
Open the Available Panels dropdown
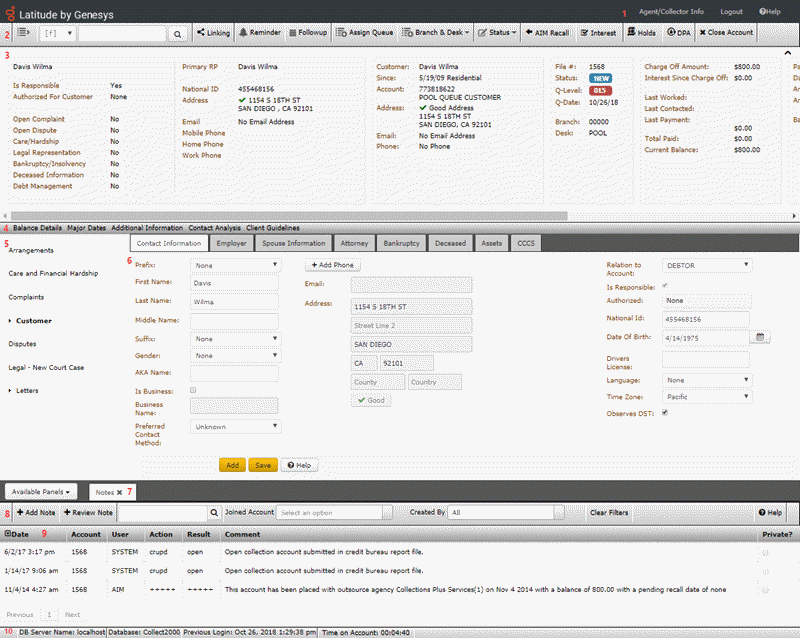click(x=42, y=493)
